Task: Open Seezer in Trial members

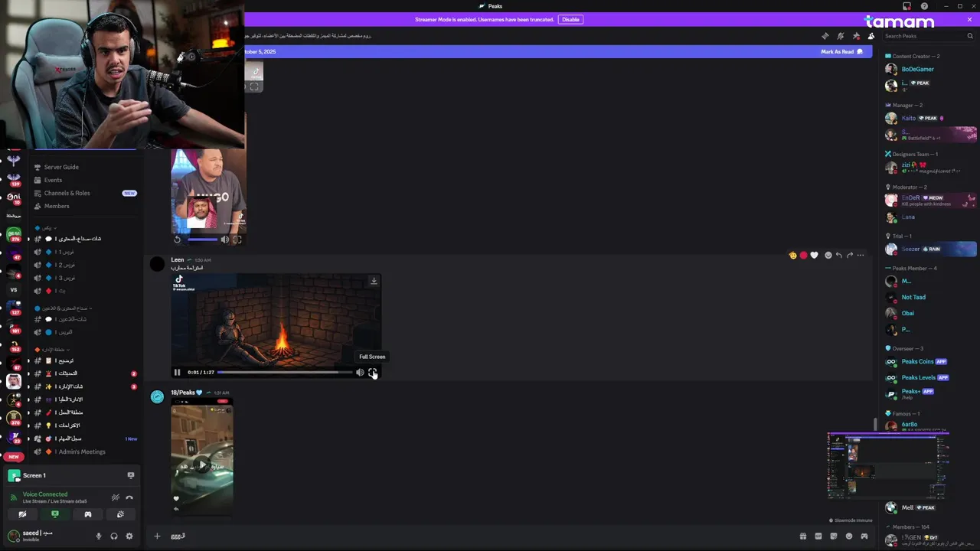Action: pos(929,249)
